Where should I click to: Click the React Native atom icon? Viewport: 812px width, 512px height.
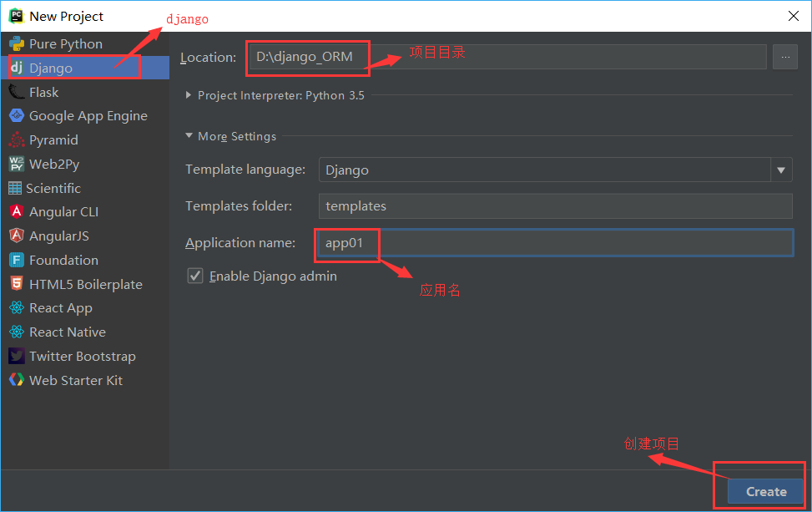pos(17,332)
